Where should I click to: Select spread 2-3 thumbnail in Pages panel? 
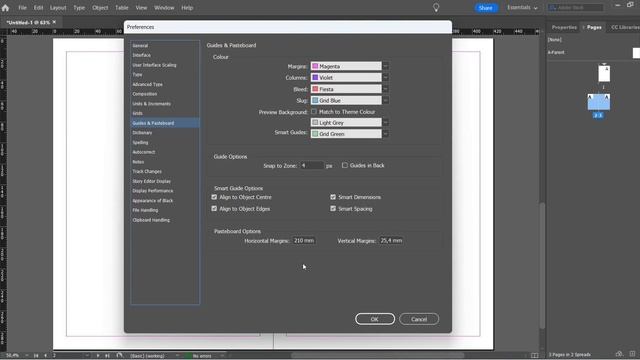point(598,102)
